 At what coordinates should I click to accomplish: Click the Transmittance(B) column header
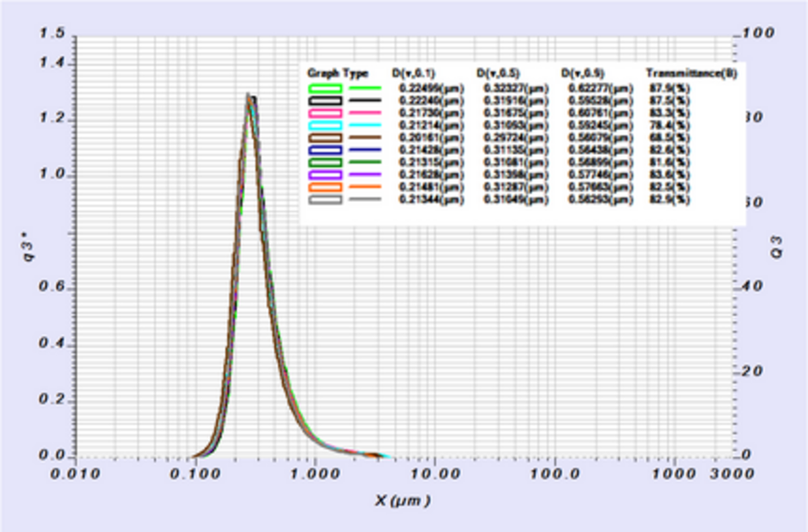click(x=691, y=73)
